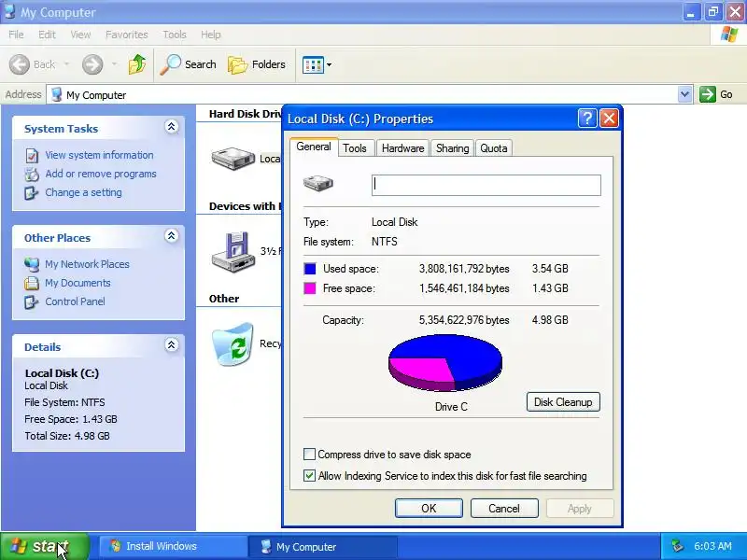747x560 pixels.
Task: Open the Tools menu
Action: [x=175, y=35]
